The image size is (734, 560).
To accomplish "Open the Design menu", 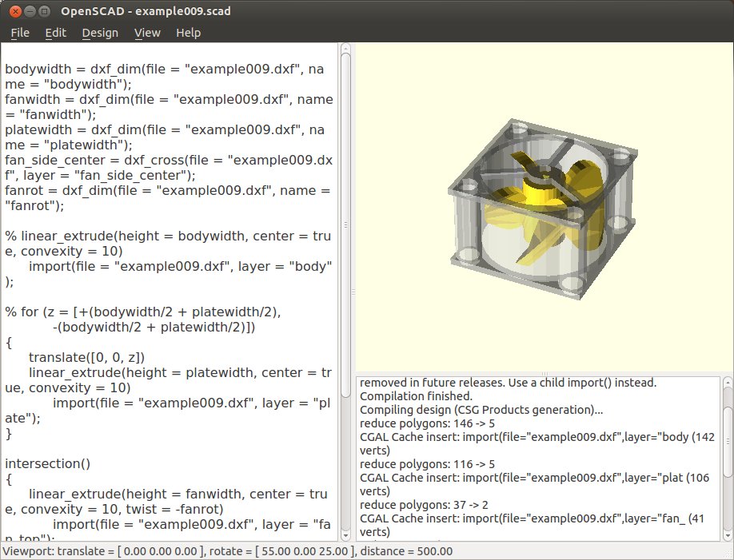I will (100, 33).
